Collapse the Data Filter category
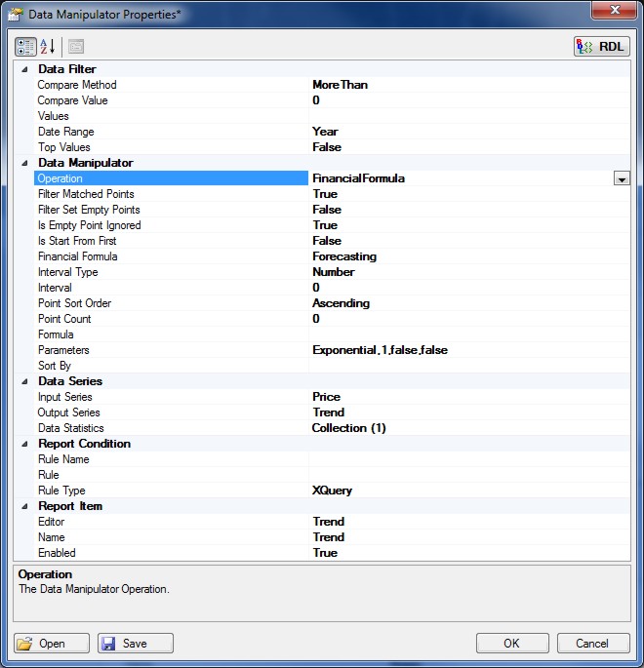644x668 pixels. coord(23,69)
